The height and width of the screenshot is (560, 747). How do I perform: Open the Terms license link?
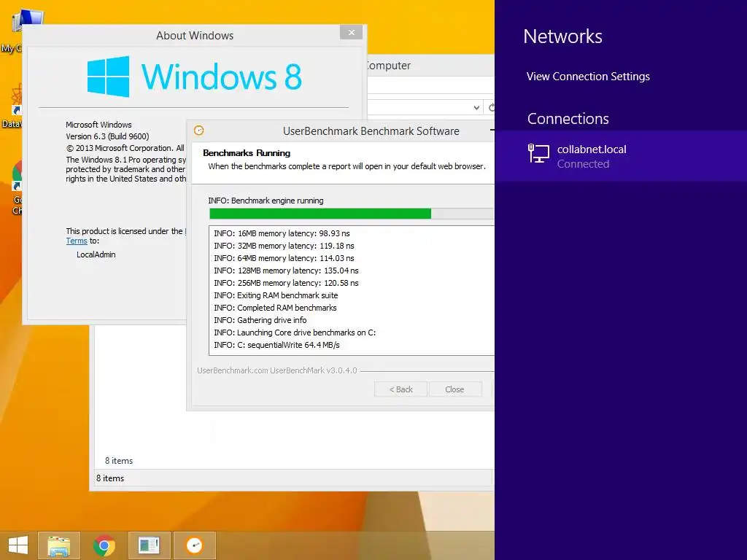(76, 241)
